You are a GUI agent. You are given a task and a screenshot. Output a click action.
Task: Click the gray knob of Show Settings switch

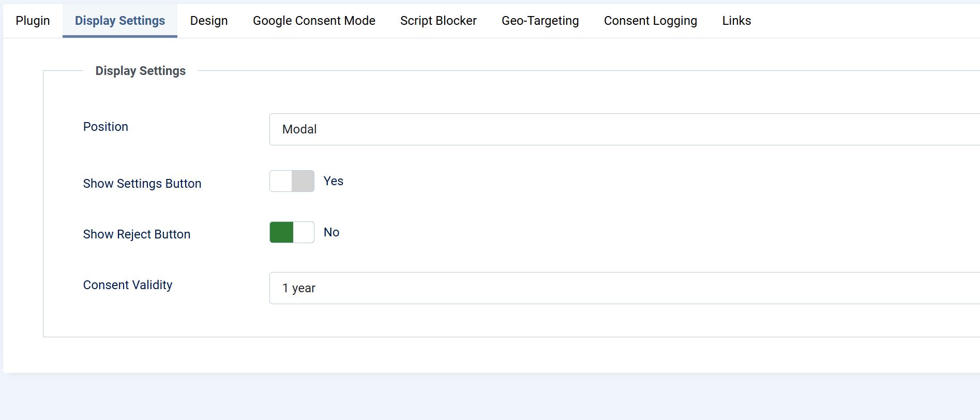coord(303,181)
